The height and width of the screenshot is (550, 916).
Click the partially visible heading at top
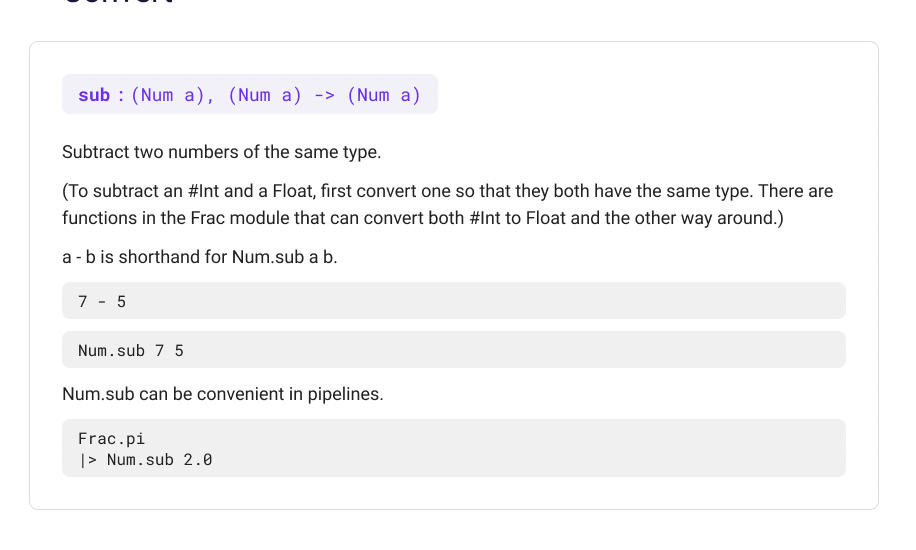(119, 2)
